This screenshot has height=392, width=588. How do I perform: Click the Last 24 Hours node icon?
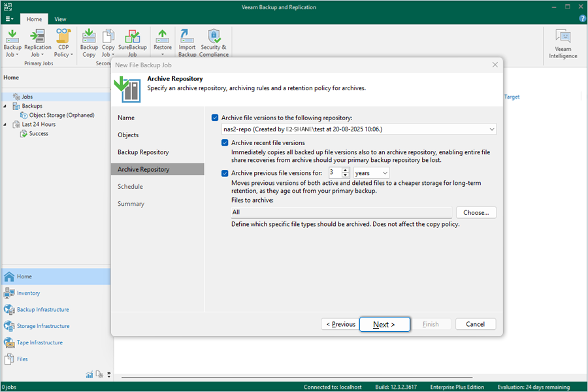[x=16, y=124]
